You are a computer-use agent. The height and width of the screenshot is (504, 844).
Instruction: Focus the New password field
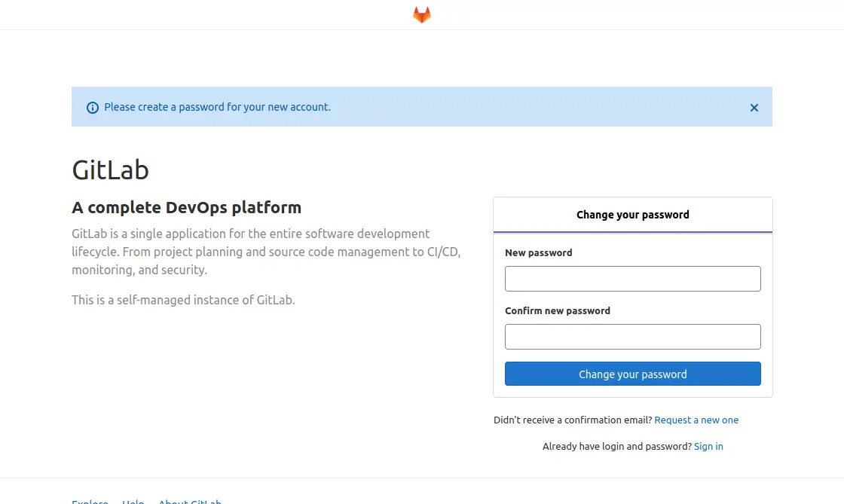[632, 279]
